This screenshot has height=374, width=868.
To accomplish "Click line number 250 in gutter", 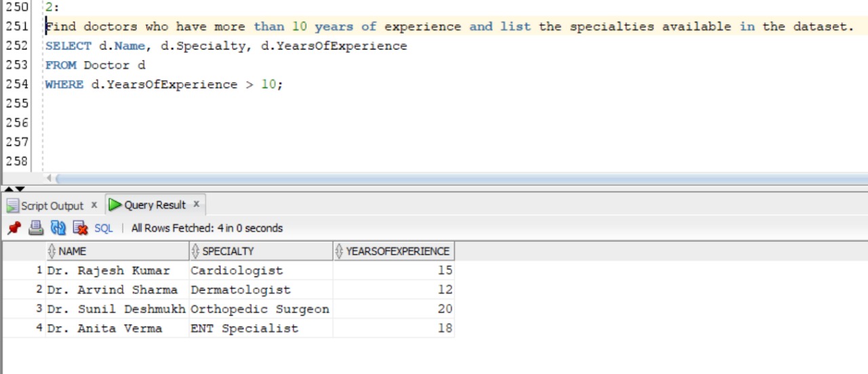I will tap(17, 7).
